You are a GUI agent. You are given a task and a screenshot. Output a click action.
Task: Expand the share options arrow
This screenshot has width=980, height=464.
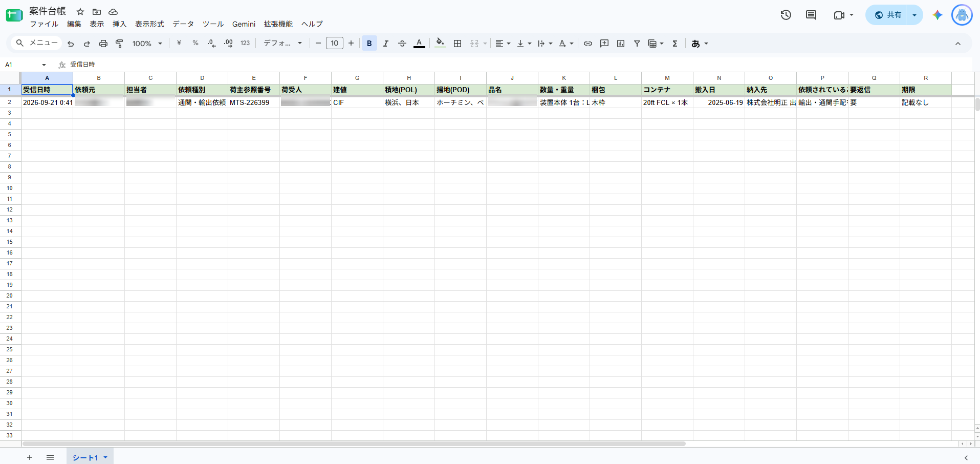(914, 15)
